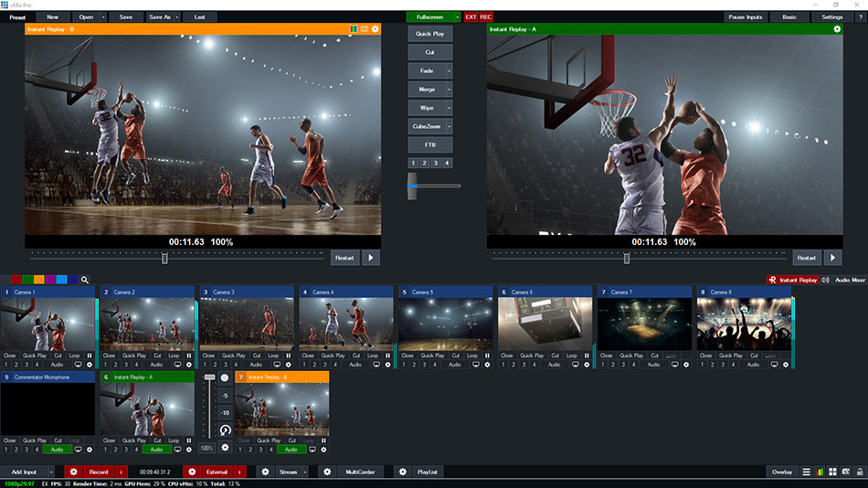Click the Quick Play transition button
Image resolution: width=868 pixels, height=488 pixels.
tap(429, 34)
